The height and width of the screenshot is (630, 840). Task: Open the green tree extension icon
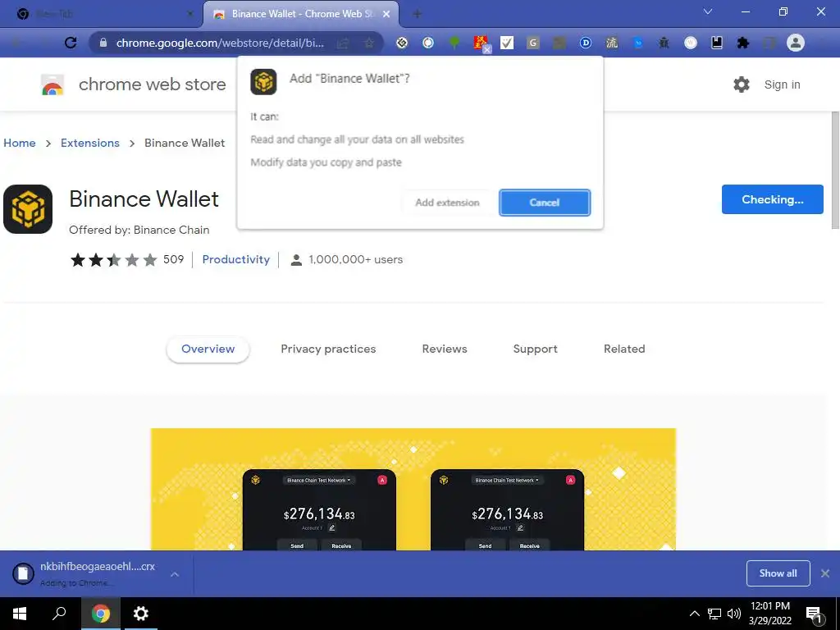(x=454, y=43)
